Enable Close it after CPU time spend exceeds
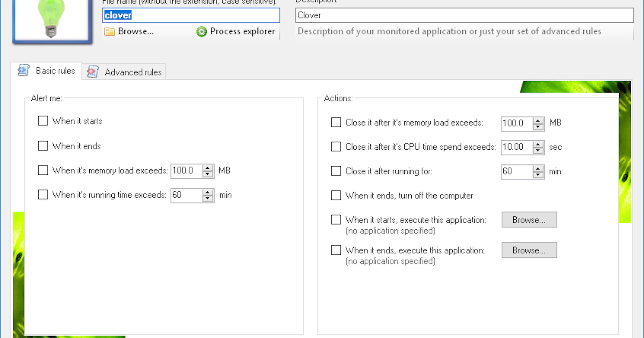The height and width of the screenshot is (338, 644). tap(336, 147)
